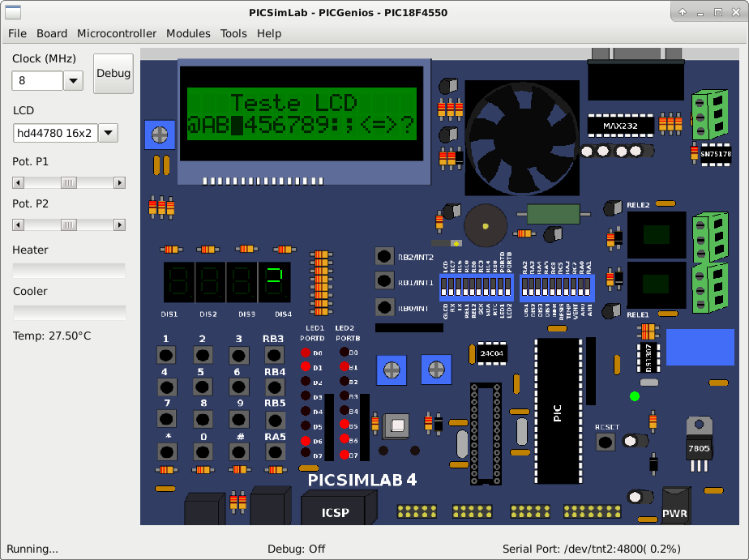Click the green LCD display screen
Viewport: 749px width, 560px height.
pyautogui.click(x=302, y=113)
